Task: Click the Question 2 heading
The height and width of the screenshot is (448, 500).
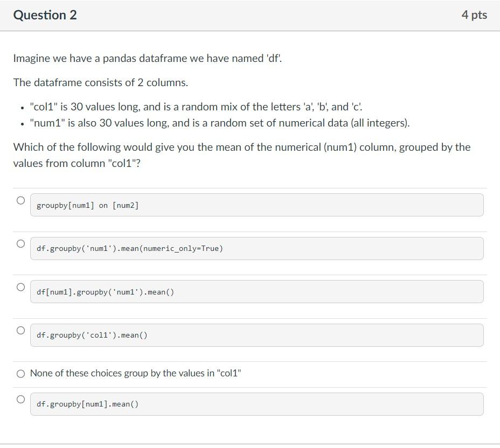Action: 45,15
